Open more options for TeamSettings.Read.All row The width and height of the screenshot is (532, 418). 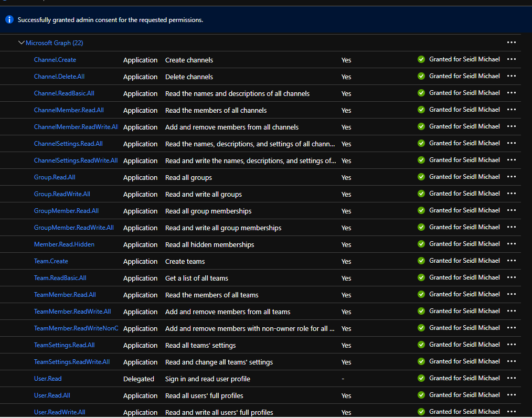(512, 345)
